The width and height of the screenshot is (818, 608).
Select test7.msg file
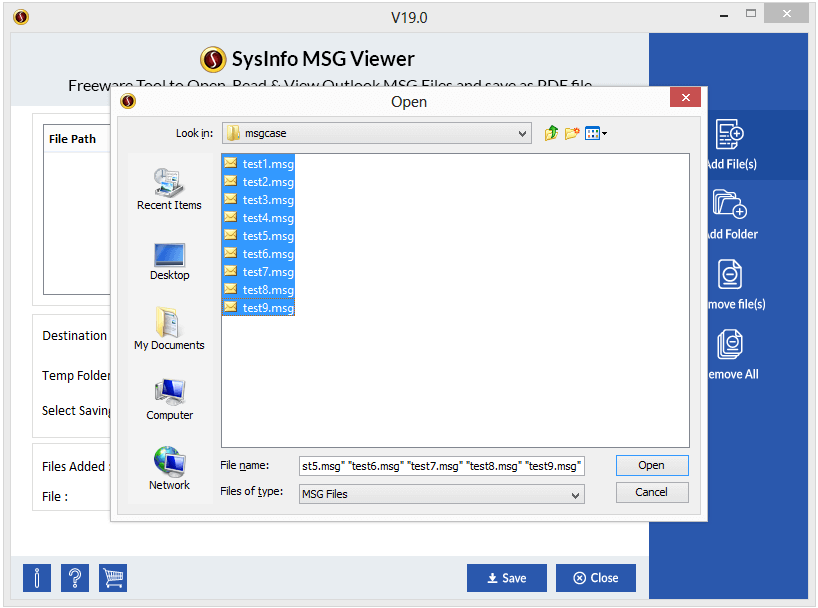(x=259, y=272)
